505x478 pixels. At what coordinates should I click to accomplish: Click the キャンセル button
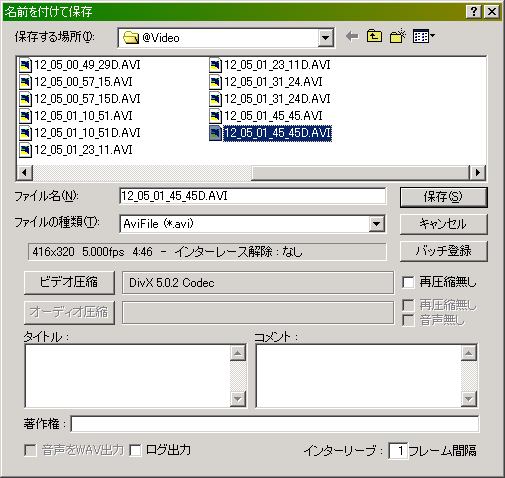[443, 224]
